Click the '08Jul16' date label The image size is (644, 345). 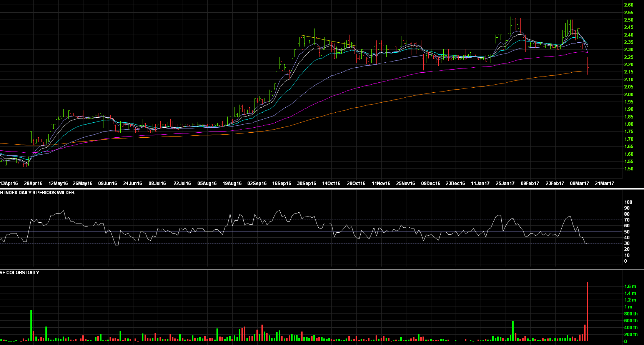(x=157, y=183)
